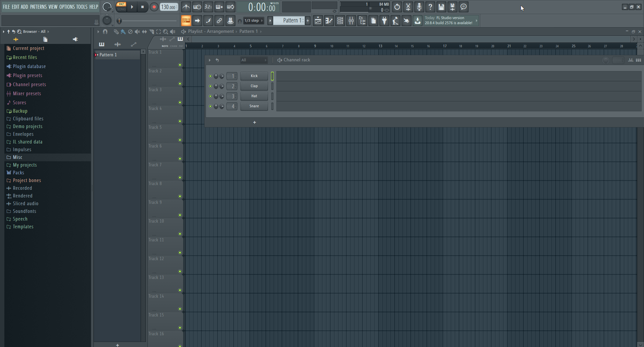644x347 pixels.
Task: Open the HELP menu
Action: click(x=93, y=6)
